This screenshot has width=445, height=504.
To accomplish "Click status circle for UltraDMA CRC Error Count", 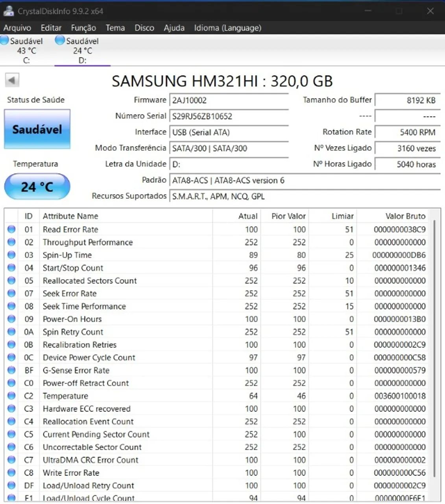I will (11, 460).
